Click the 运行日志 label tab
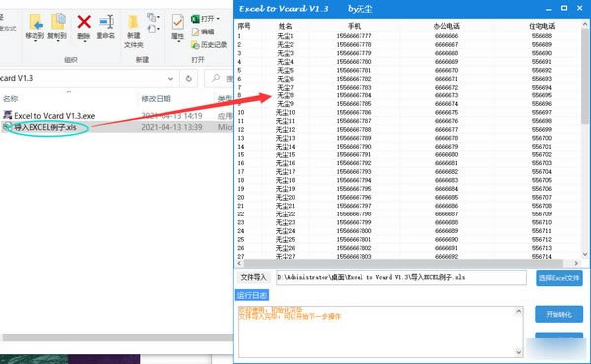591x364 pixels. coord(252,295)
